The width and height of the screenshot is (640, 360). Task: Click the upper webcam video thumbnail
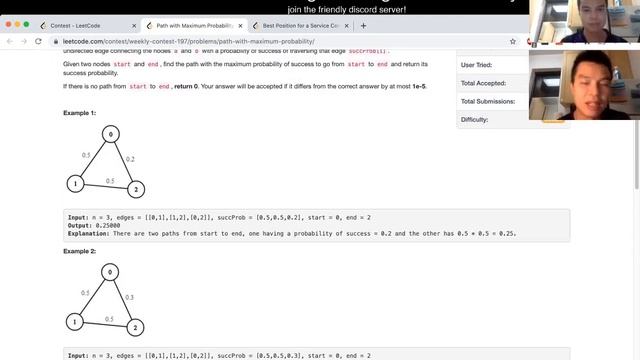584,21
